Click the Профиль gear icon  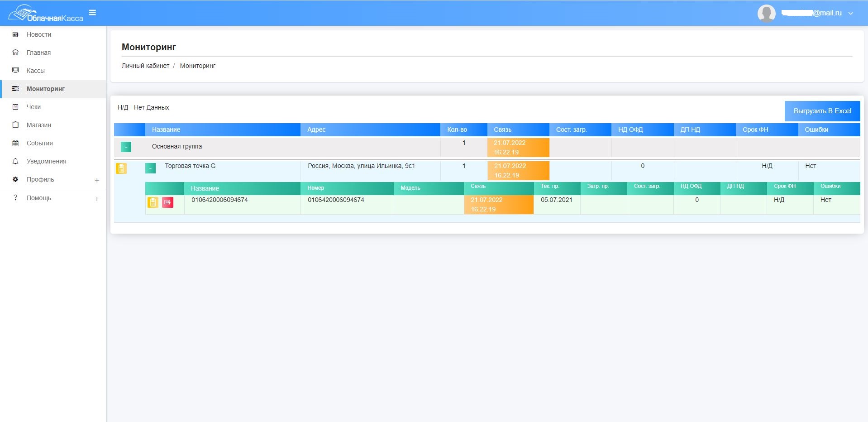[x=15, y=179]
